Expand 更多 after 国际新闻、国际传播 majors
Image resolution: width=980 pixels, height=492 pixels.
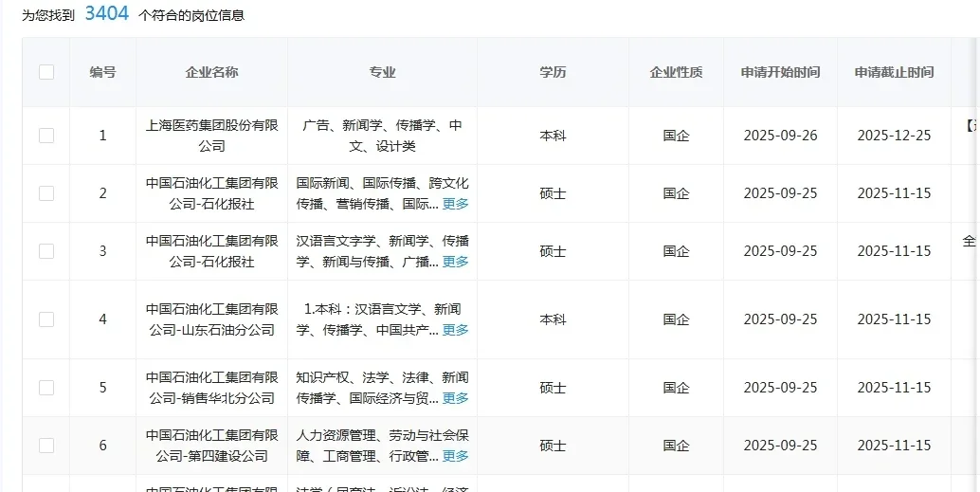coord(456,204)
